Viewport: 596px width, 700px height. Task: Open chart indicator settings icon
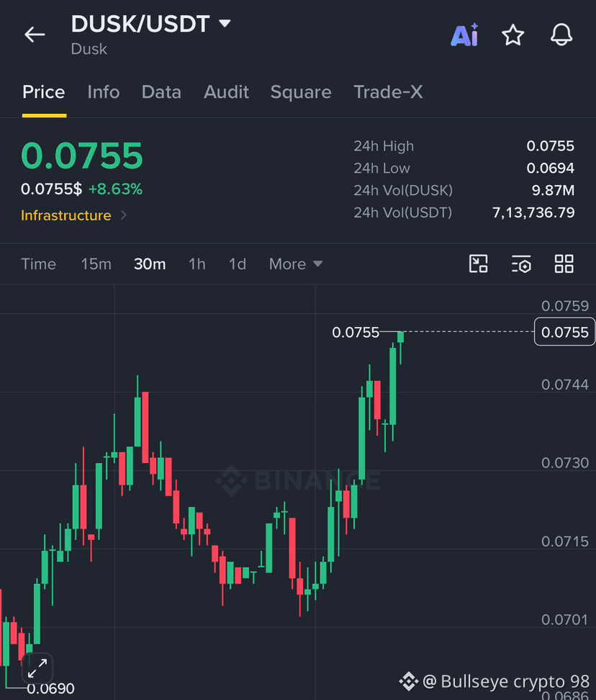point(521,264)
